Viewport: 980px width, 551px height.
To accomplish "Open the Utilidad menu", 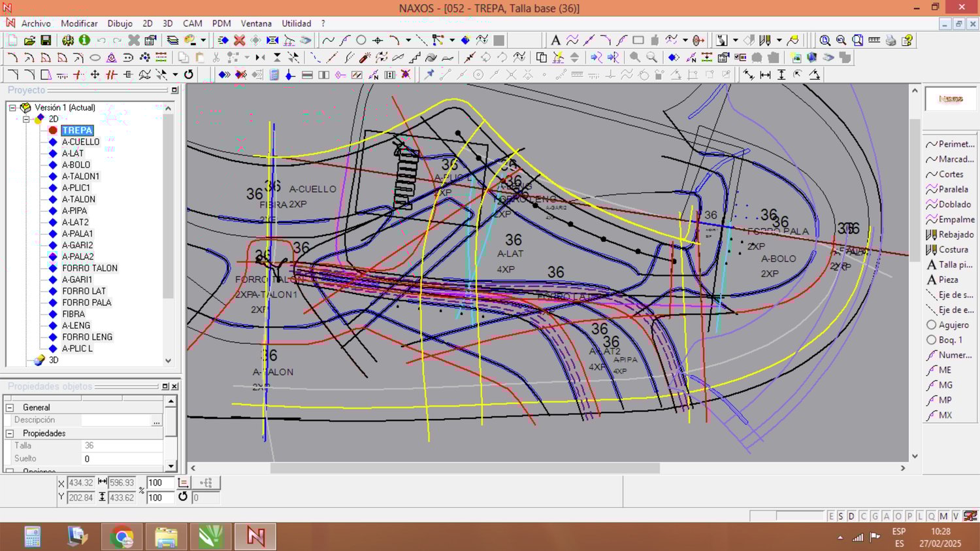I will click(296, 24).
